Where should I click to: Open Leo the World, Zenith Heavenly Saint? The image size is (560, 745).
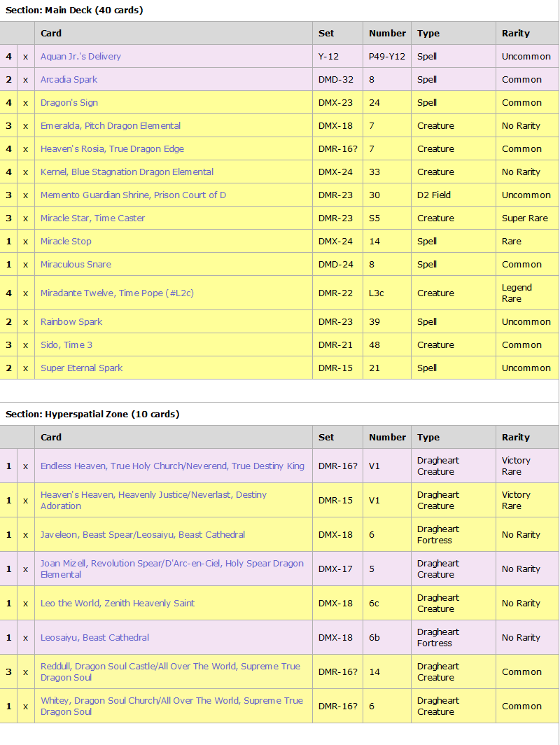click(x=118, y=604)
